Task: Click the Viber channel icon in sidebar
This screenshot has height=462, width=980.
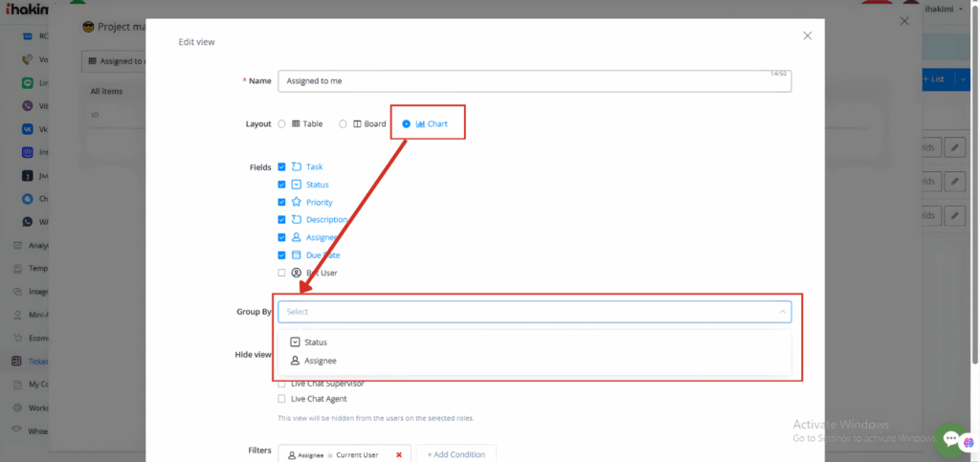Action: click(x=28, y=106)
